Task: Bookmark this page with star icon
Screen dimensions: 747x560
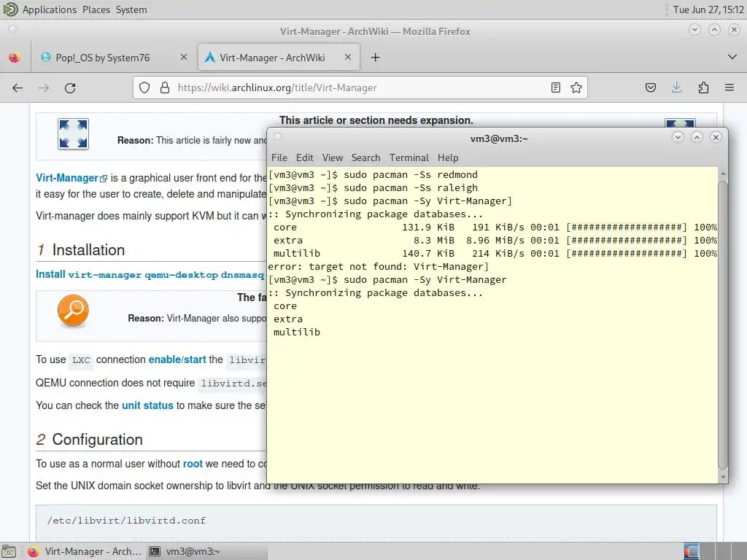Action: 576,87
